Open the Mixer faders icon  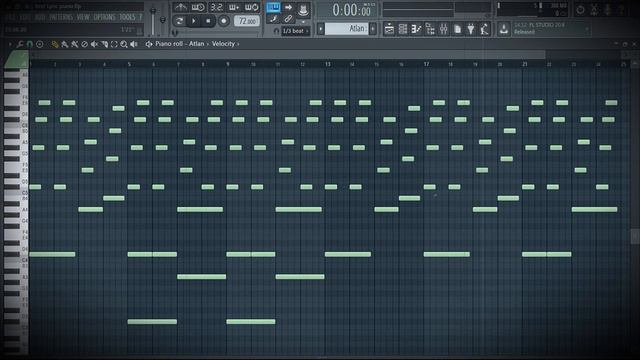(444, 29)
